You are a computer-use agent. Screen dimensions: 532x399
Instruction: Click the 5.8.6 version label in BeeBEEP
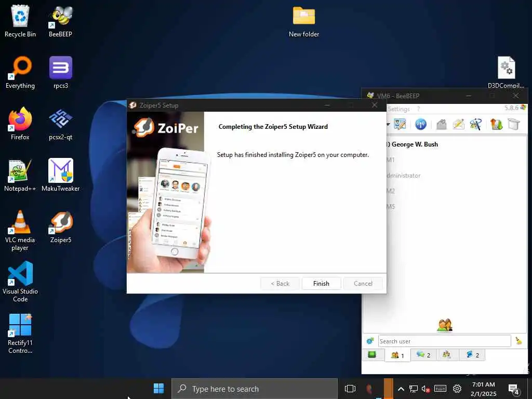(x=511, y=108)
